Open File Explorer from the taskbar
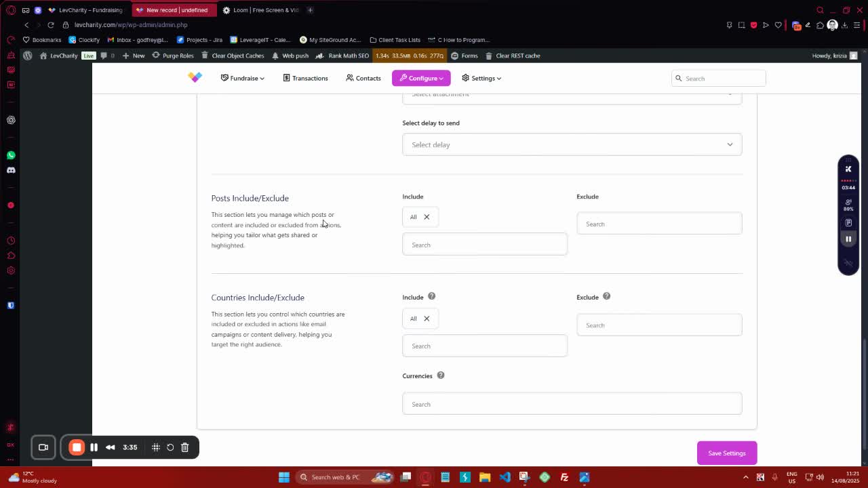The width and height of the screenshot is (868, 488). tap(484, 477)
